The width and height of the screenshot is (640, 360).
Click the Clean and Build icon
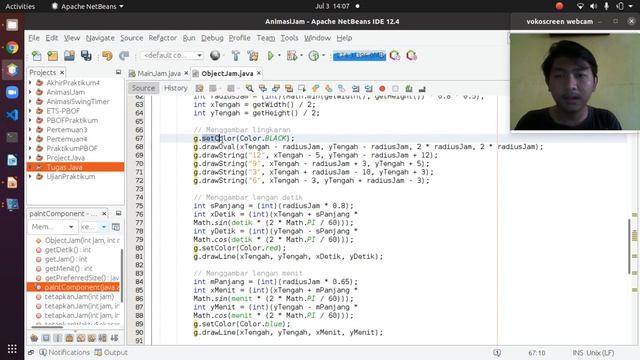click(253, 56)
